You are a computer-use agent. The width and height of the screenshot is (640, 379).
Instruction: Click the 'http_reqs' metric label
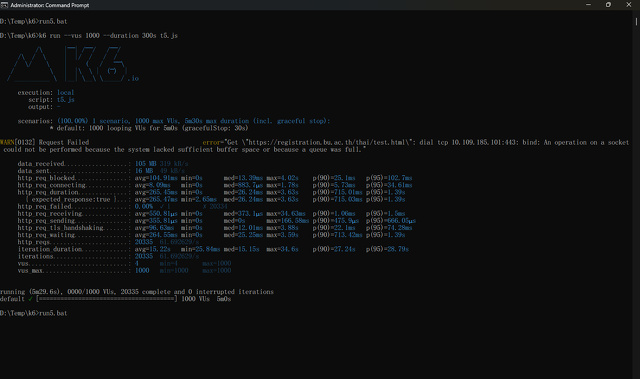click(x=33, y=242)
